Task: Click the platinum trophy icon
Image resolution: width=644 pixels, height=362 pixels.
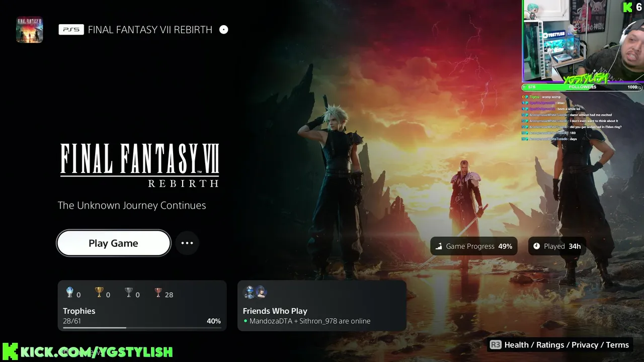Action: pos(70,293)
